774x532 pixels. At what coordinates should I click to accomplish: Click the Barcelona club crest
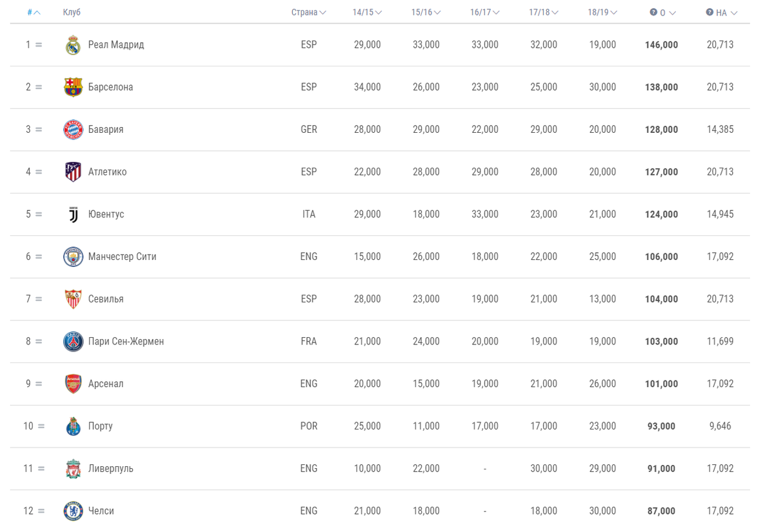click(x=73, y=87)
